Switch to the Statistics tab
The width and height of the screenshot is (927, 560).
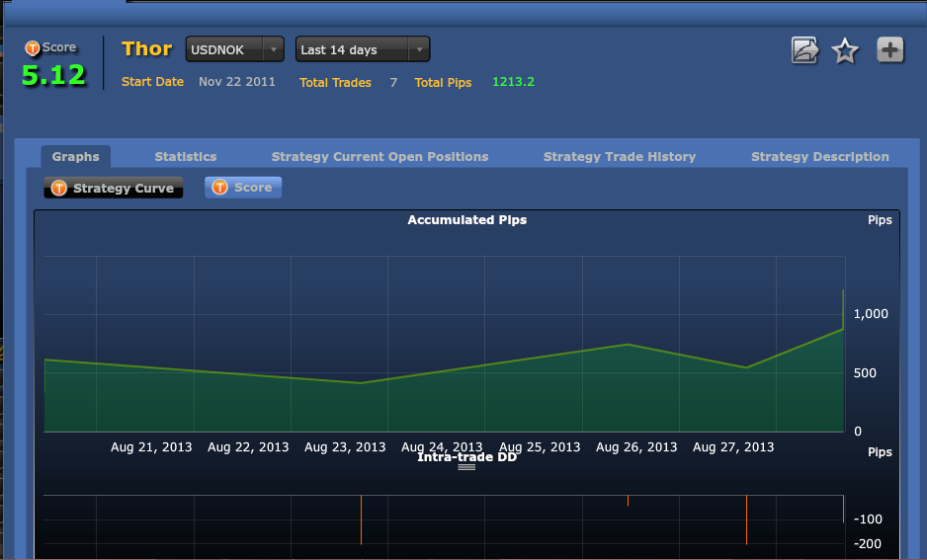click(186, 156)
